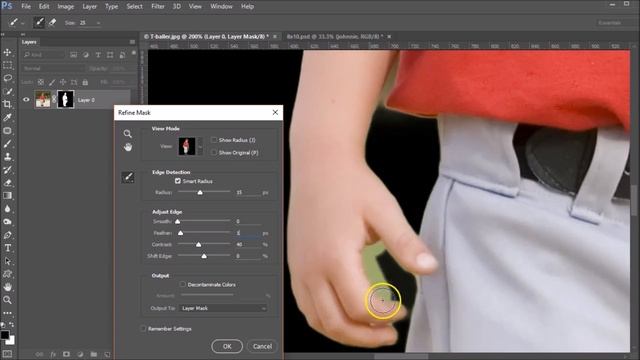Screen dimensions: 640x360
Task: Select Refine Radius tool in dialog
Action: click(128, 177)
